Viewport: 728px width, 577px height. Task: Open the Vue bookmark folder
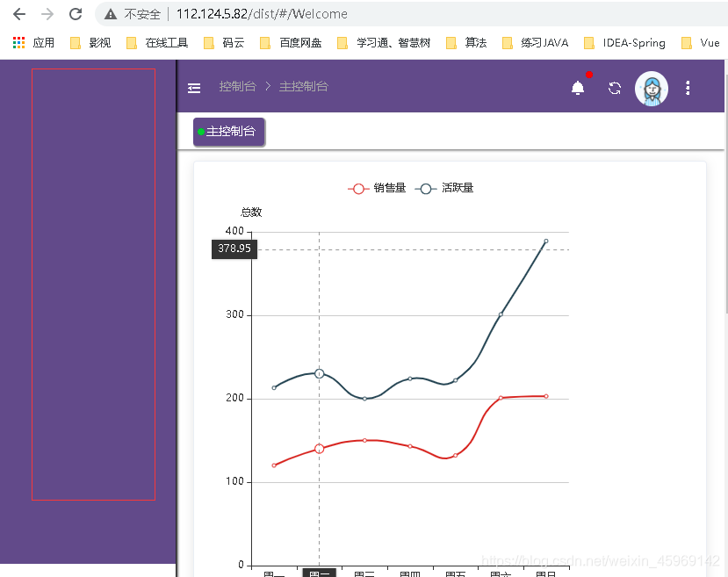click(701, 43)
